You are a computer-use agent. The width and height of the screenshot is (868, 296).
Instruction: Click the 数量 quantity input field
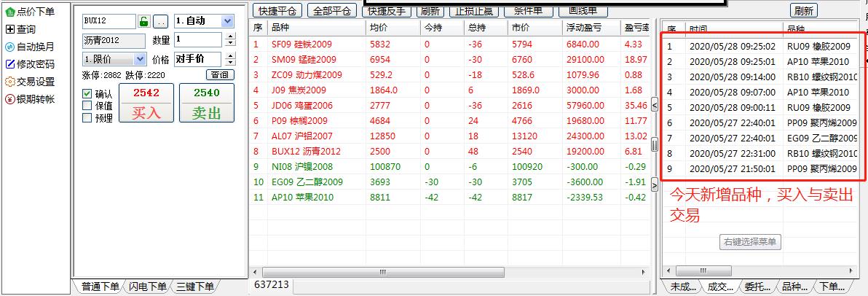pos(197,39)
